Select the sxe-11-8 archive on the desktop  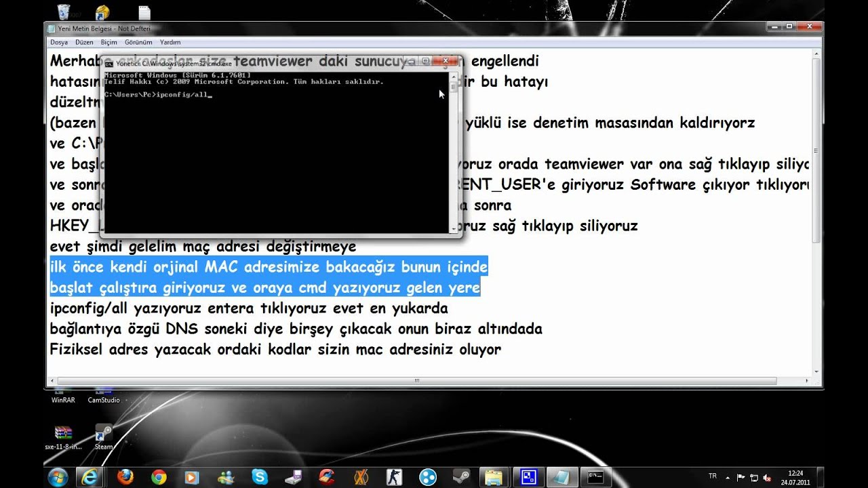tap(64, 437)
